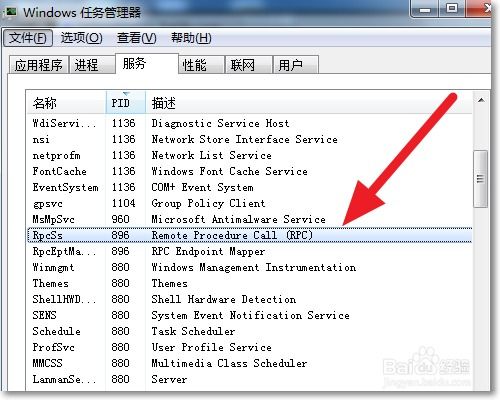Screen dimensions: 500x400
Task: Click the Task Manager title bar icon
Action: point(11,12)
